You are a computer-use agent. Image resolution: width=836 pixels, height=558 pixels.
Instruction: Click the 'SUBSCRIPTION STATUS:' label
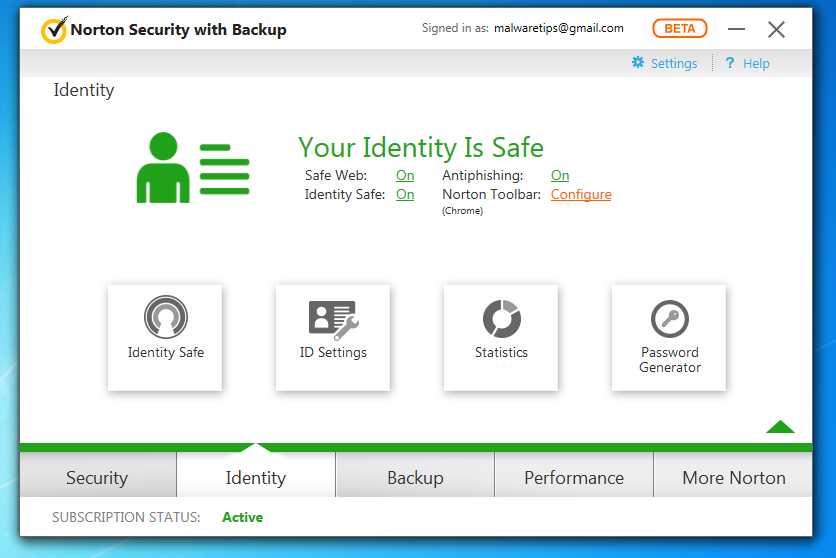126,517
